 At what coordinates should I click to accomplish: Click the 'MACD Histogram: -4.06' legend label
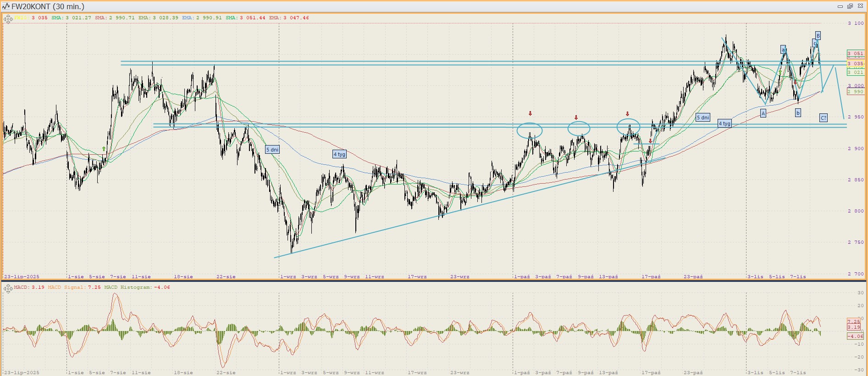pos(137,287)
